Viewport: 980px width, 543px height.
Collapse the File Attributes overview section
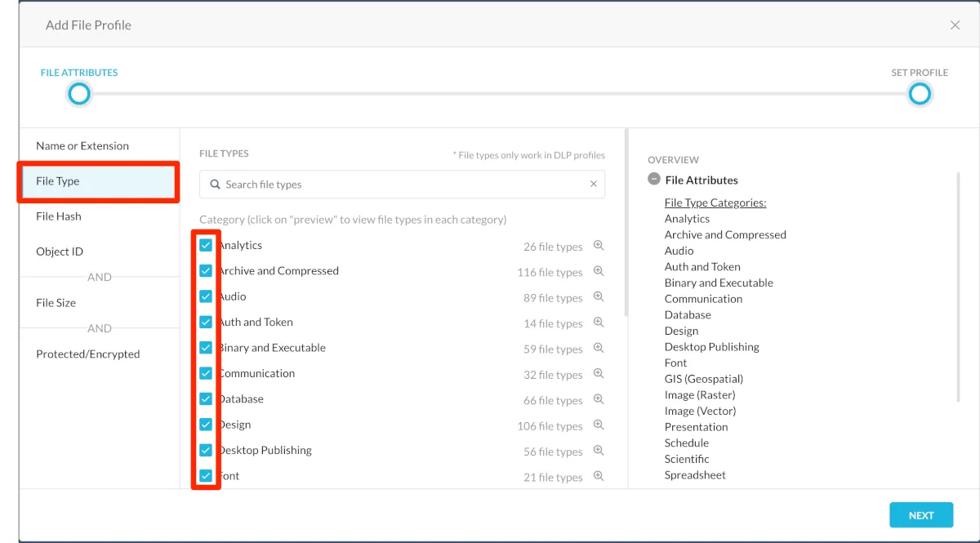[x=654, y=180]
